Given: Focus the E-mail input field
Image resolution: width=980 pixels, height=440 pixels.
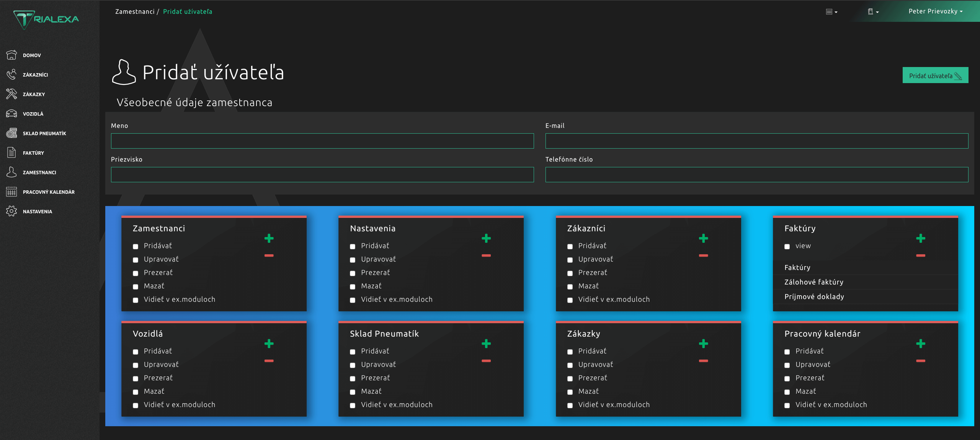Looking at the screenshot, I should pos(756,141).
